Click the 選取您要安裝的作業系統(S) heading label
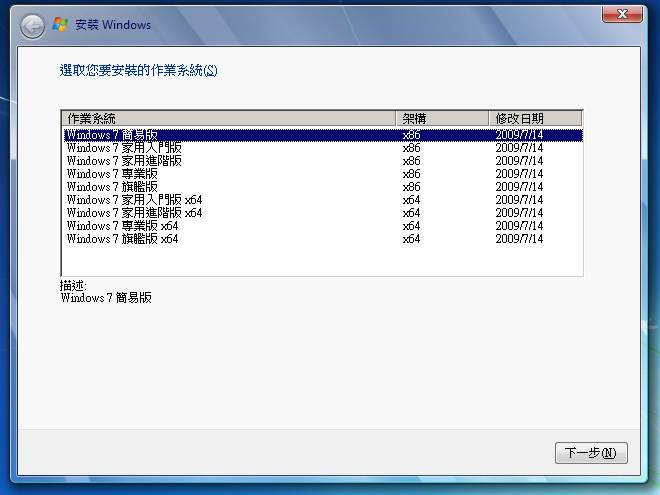Image resolution: width=660 pixels, height=495 pixels. pos(138,71)
